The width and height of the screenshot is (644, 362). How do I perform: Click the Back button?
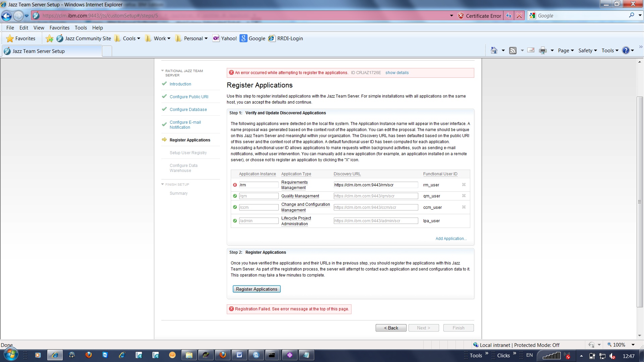[x=391, y=328]
